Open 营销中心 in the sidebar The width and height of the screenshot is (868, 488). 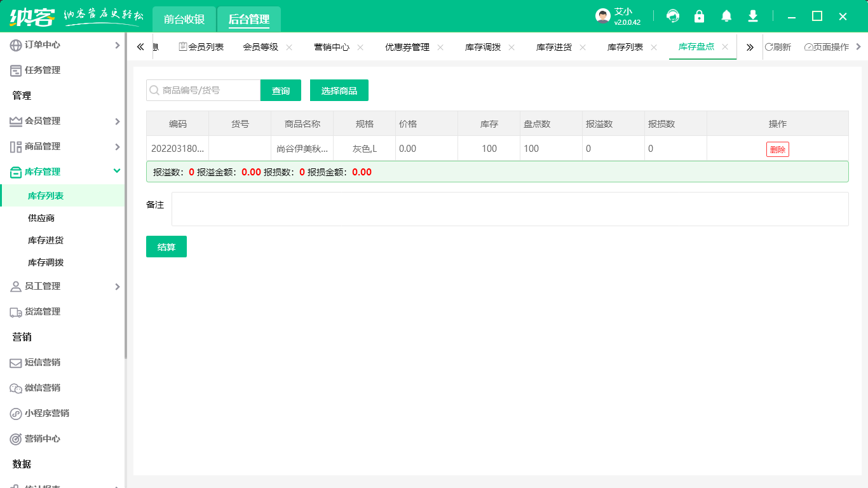[x=43, y=438]
